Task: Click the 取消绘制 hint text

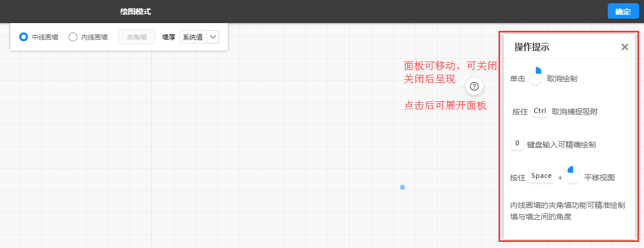Action: click(562, 79)
